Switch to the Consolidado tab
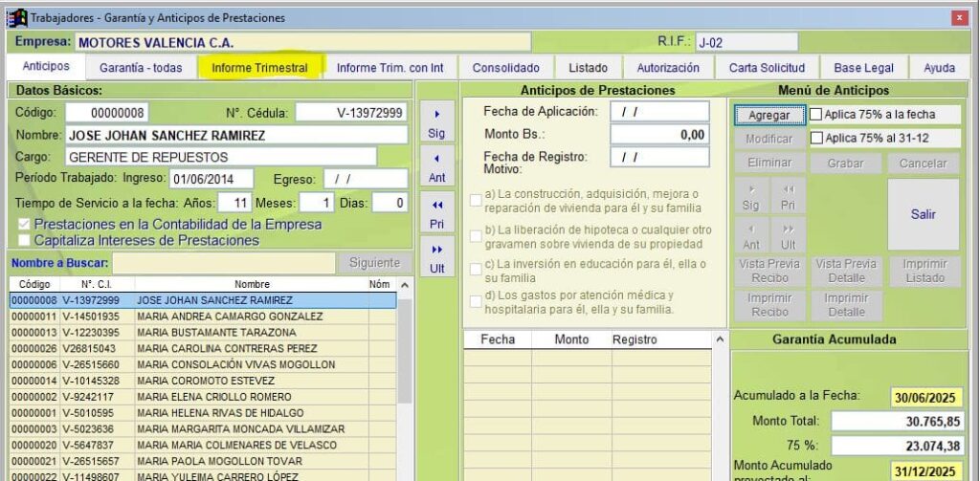Image resolution: width=980 pixels, height=481 pixels. [x=505, y=68]
